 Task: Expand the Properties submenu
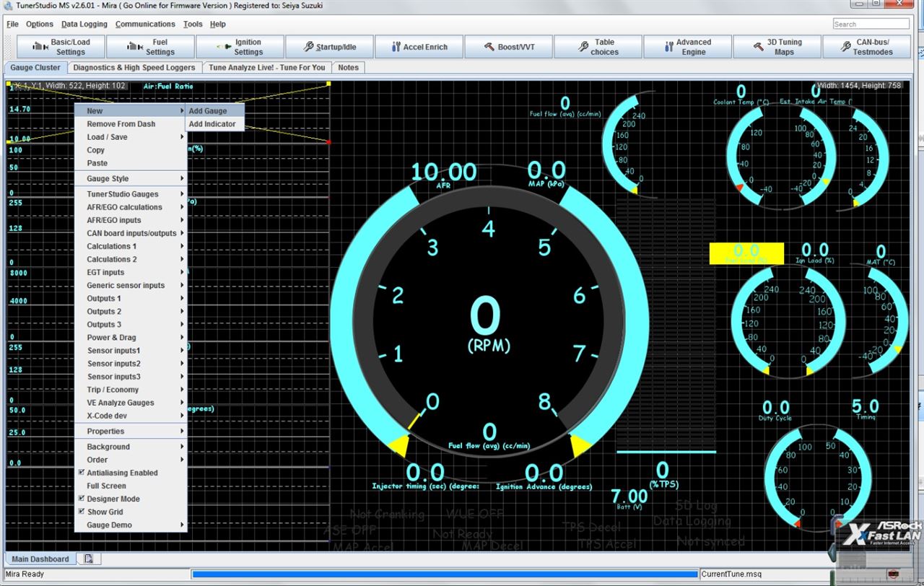[131, 431]
